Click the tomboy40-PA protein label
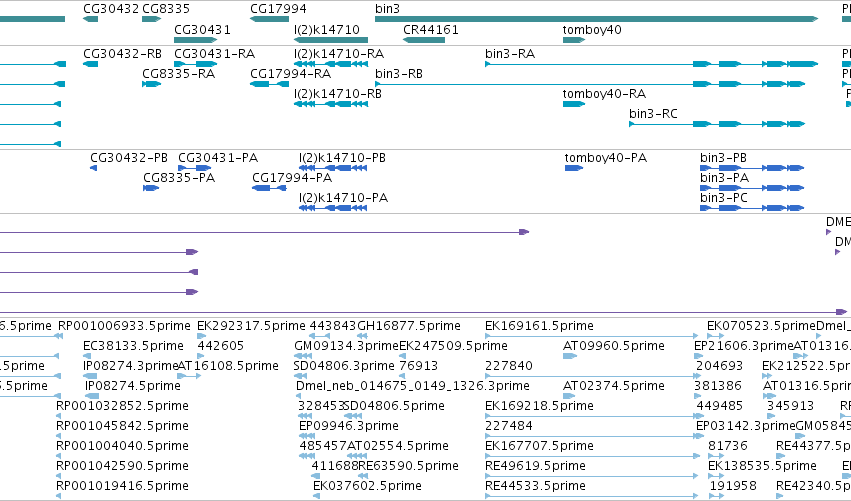Image resolution: width=851 pixels, height=501 pixels. click(606, 158)
